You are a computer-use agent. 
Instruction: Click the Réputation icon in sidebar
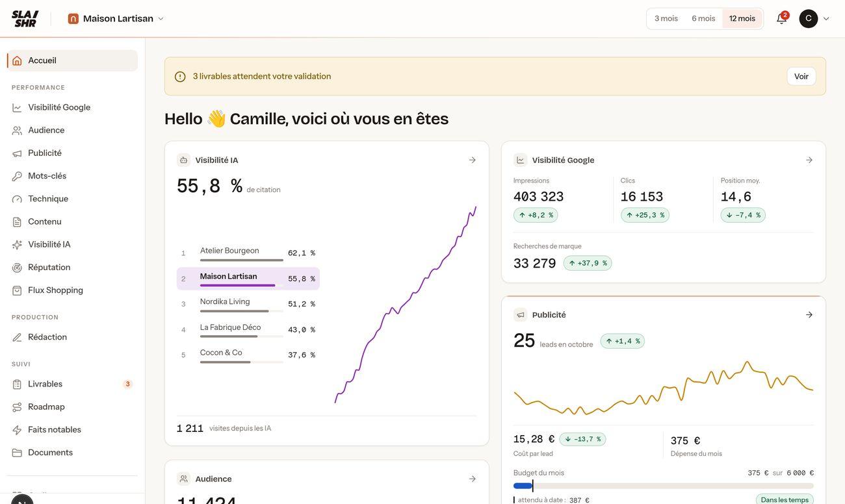coord(17,268)
